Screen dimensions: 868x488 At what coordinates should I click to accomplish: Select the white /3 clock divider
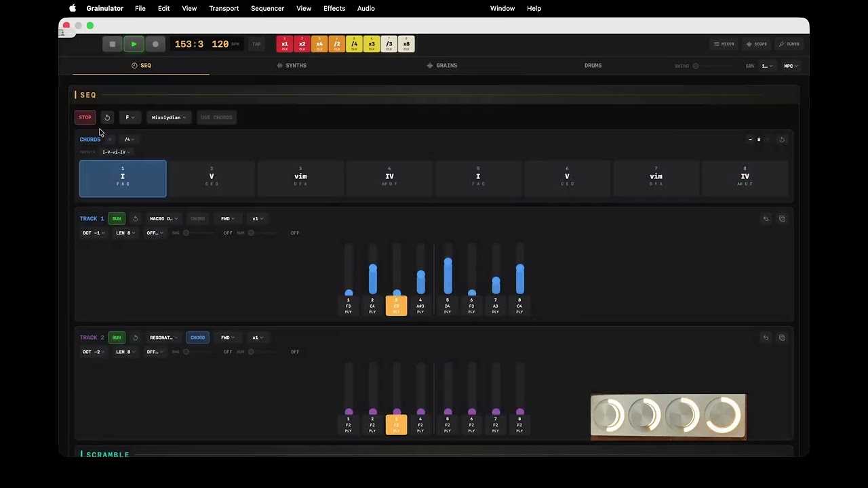coord(389,44)
